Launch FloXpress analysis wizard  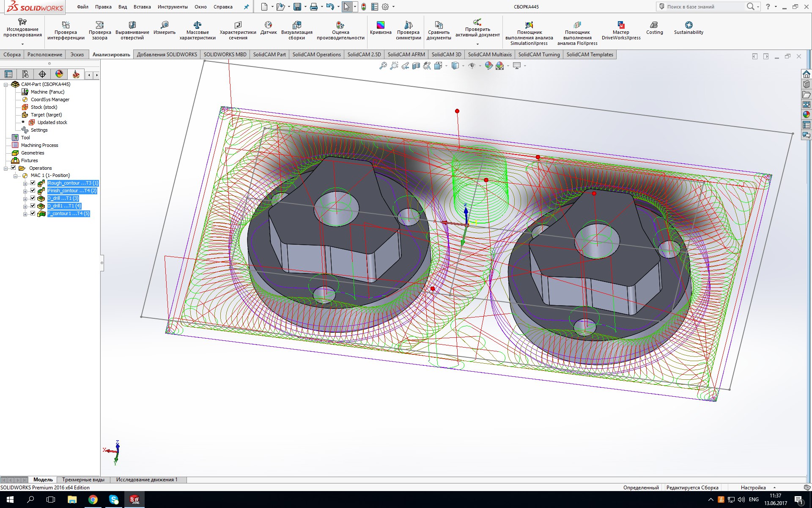[577, 33]
